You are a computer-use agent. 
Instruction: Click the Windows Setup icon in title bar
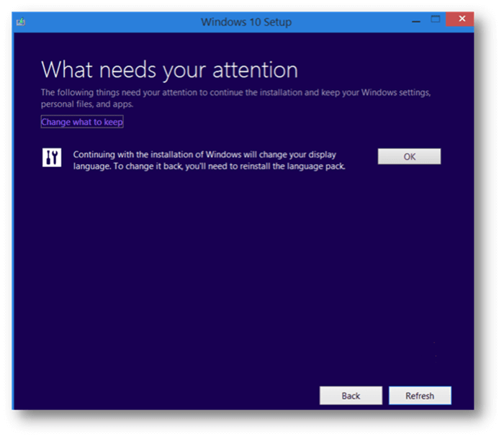click(x=21, y=22)
